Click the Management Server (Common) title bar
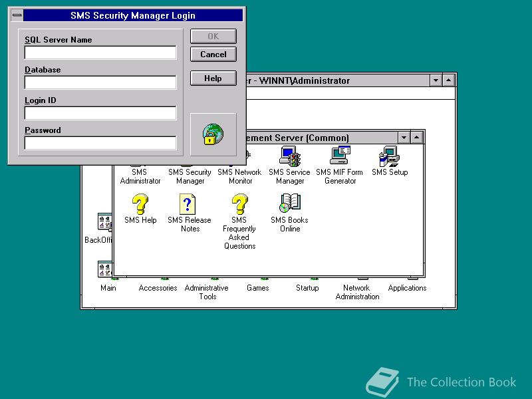The width and height of the screenshot is (532, 399). point(322,138)
